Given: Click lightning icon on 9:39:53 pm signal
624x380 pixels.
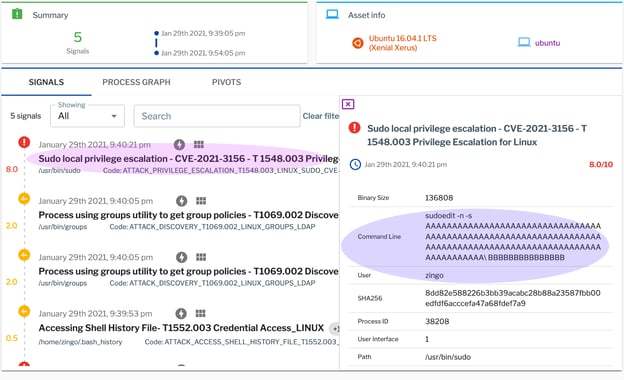Looking at the screenshot, I should [x=181, y=314].
